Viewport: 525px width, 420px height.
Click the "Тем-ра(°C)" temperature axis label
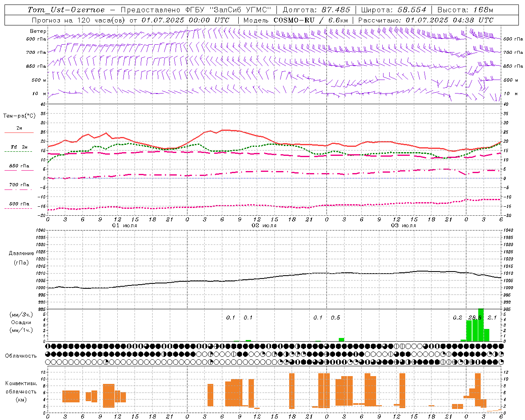[x=19, y=116]
